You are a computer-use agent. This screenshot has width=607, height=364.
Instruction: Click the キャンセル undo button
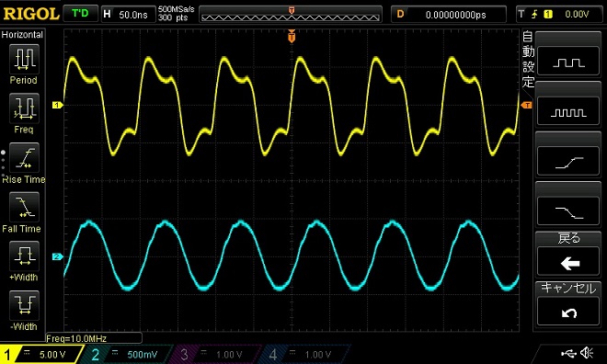pos(568,312)
